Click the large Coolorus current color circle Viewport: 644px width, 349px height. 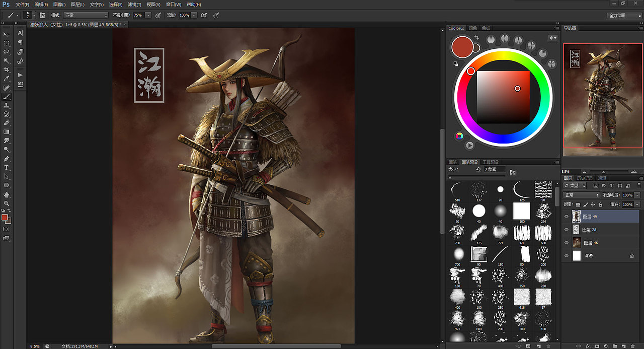[462, 47]
